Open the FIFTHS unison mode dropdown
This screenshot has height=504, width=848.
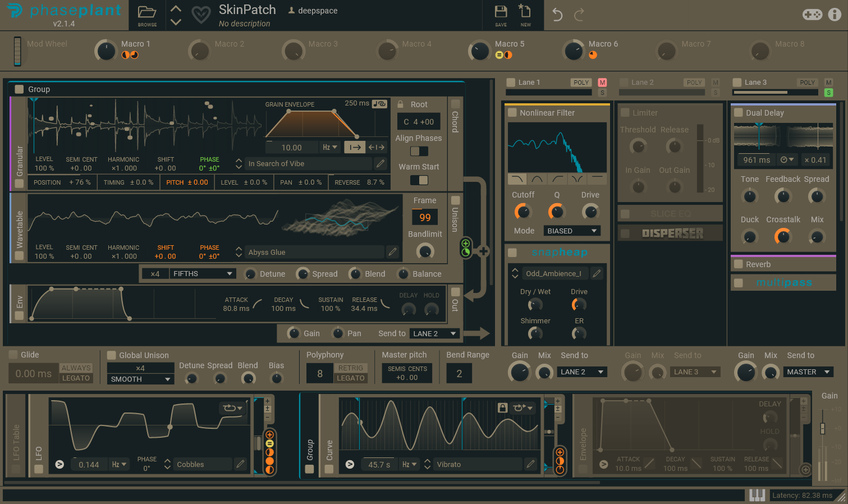click(203, 274)
